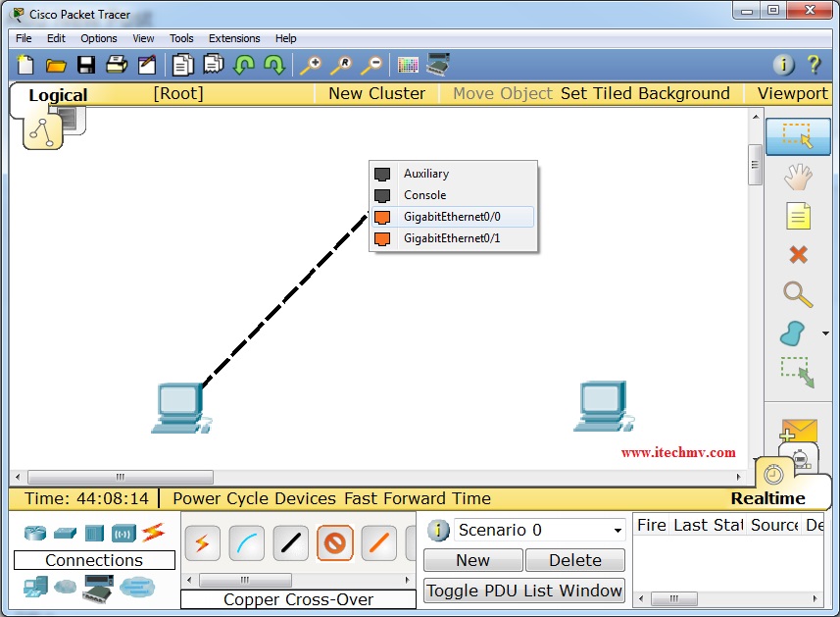Select the Inspect magnifier tool

[798, 294]
